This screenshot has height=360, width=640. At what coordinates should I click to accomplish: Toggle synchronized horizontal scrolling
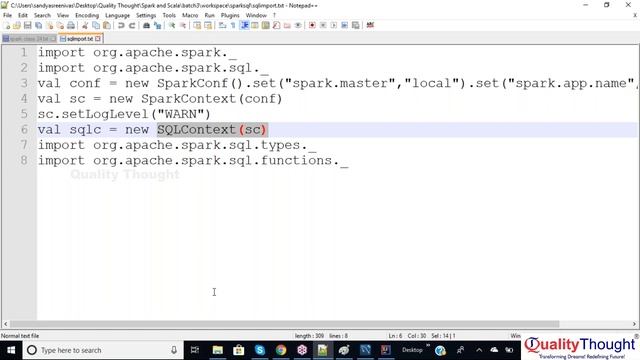(208, 25)
